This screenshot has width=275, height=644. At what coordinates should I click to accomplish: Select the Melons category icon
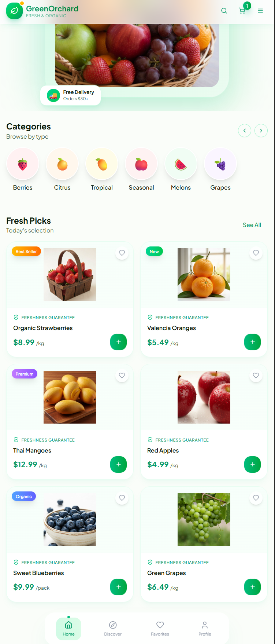[181, 164]
